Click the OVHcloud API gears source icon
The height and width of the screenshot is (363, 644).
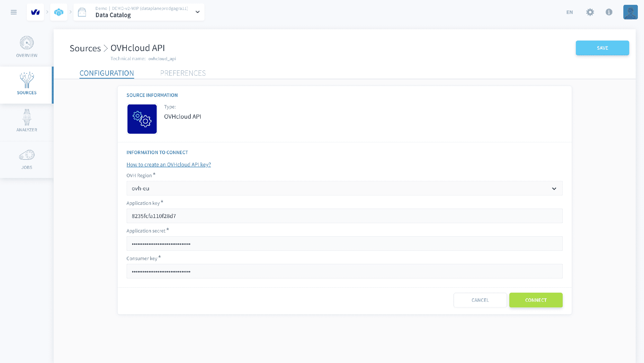pyautogui.click(x=142, y=119)
